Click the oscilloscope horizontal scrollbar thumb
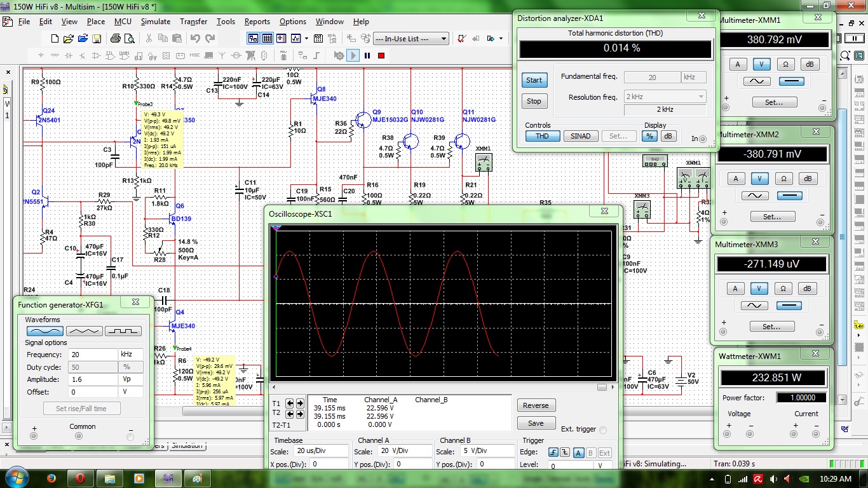This screenshot has width=868, height=488. click(x=602, y=387)
